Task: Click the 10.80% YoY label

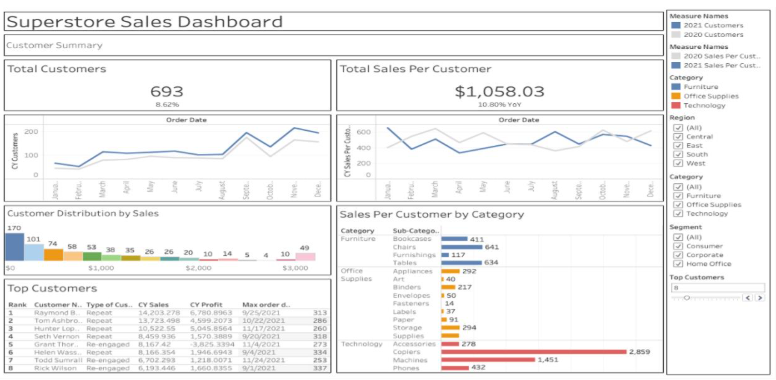Action: click(x=499, y=105)
